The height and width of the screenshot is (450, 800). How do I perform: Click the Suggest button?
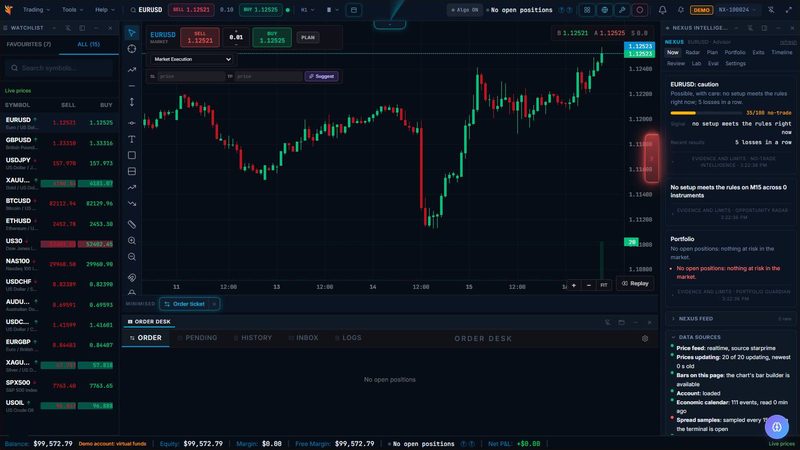pos(321,76)
